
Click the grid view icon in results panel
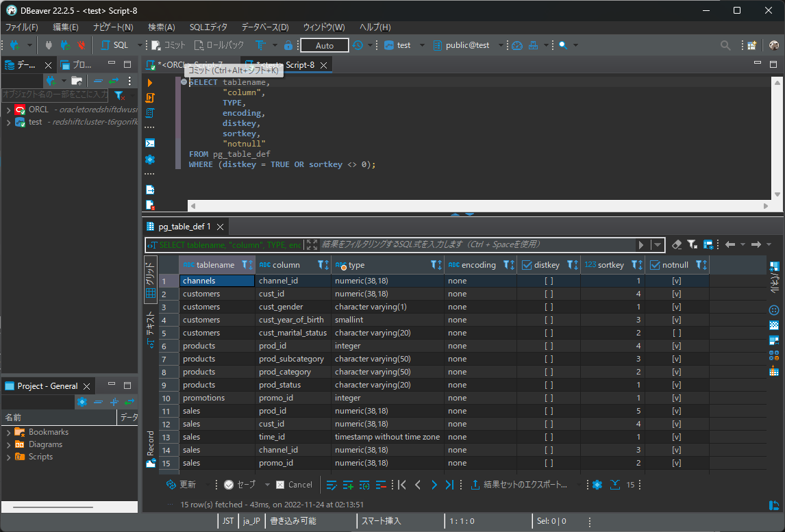[151, 293]
